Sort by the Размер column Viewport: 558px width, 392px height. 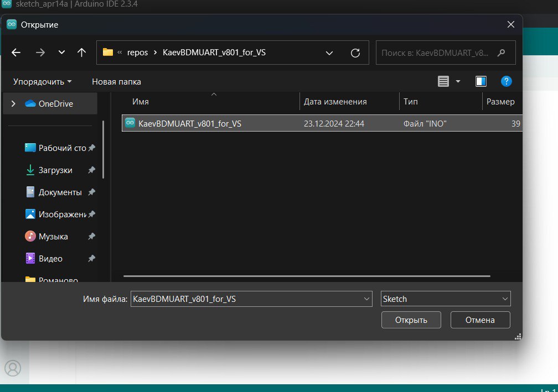coord(500,102)
